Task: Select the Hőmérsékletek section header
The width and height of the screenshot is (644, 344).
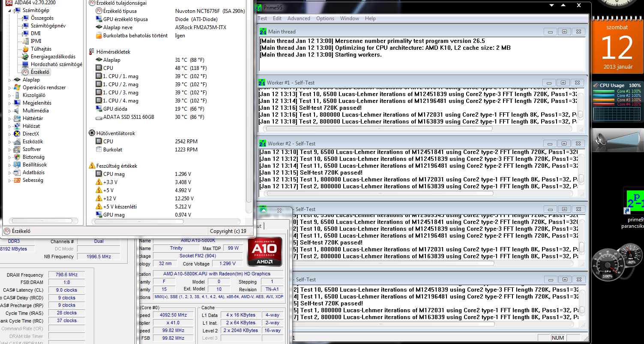Action: point(113,52)
